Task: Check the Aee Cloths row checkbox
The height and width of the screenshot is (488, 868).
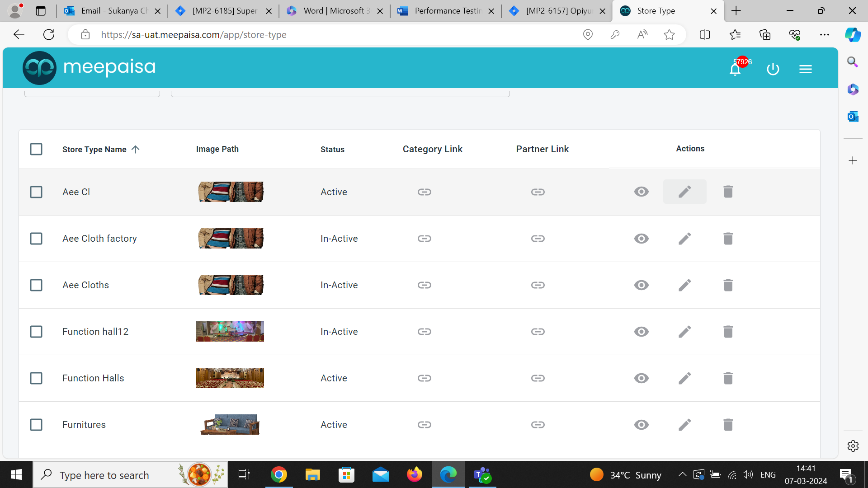Action: click(x=36, y=285)
